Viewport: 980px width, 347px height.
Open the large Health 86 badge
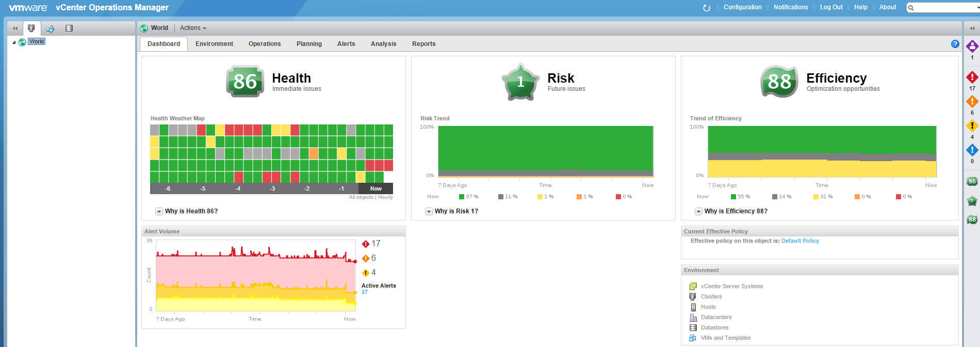(245, 82)
